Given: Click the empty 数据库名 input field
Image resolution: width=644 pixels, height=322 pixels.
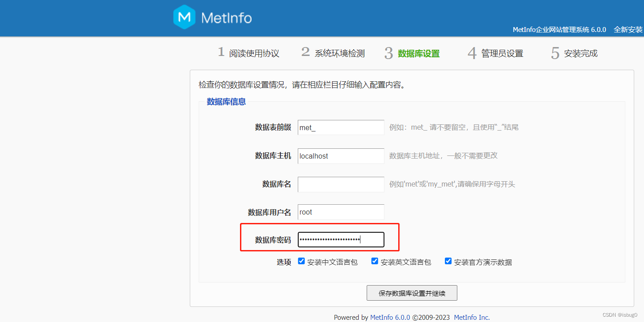Looking at the screenshot, I should click(341, 184).
